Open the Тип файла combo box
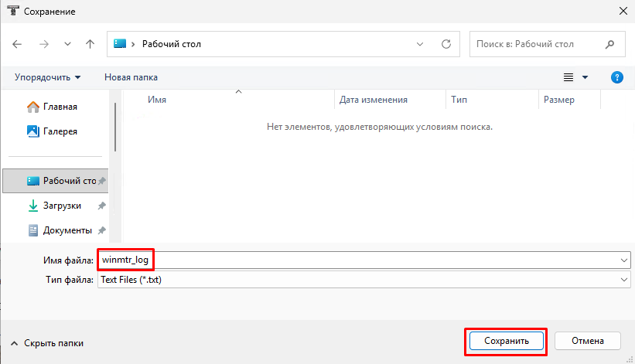Viewport: 635px width, 364px height. pyautogui.click(x=364, y=280)
